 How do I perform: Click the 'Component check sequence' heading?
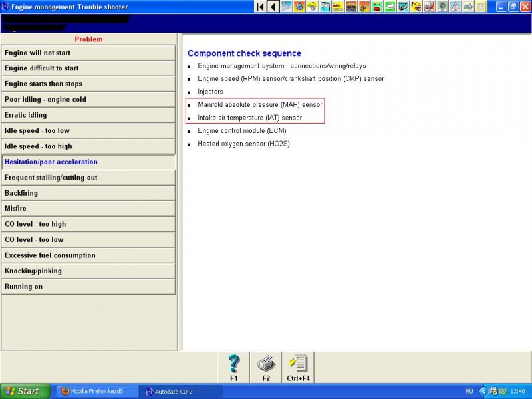point(244,53)
